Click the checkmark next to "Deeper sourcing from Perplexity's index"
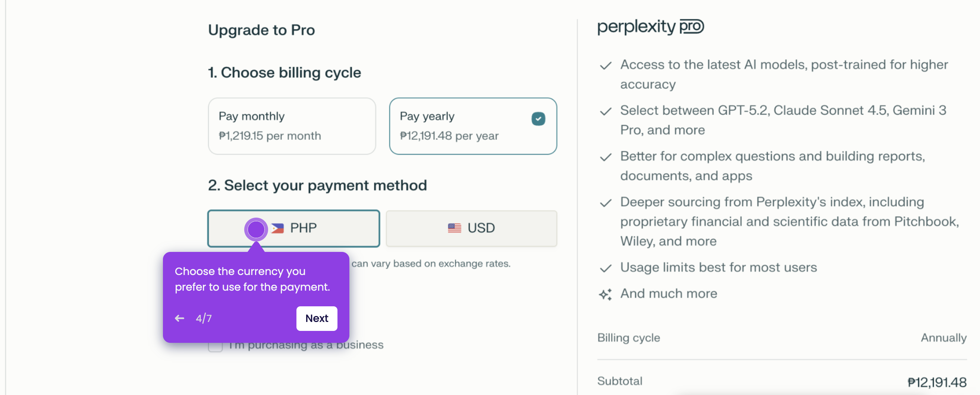The image size is (980, 395). pos(605,203)
